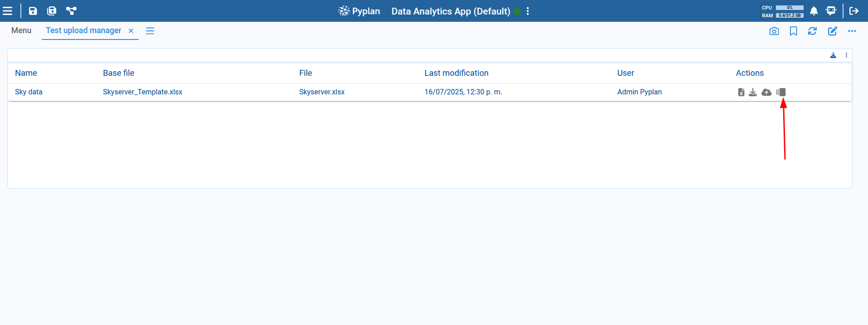The width and height of the screenshot is (868, 325).
Task: Bookmark this interface
Action: tap(793, 31)
